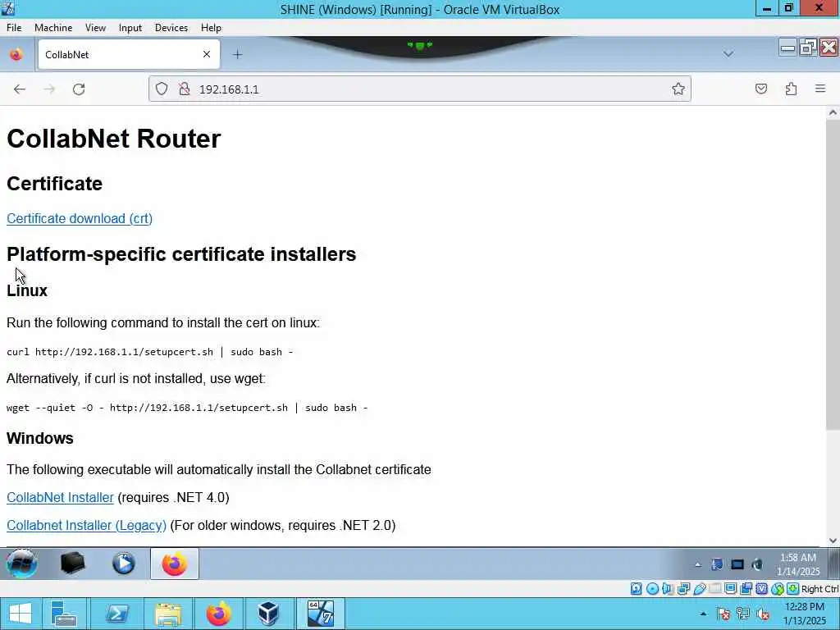Screen dimensions: 840x630
Task: Click the VirtualBox optical disk indicator
Action: pyautogui.click(x=652, y=589)
